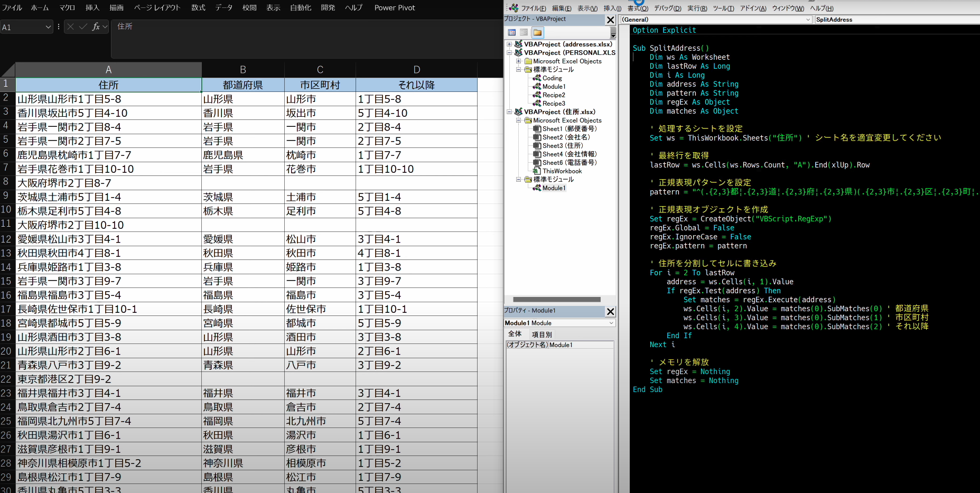Open the Power Pivot ribbon tab
Image resolution: width=980 pixels, height=493 pixels.
point(395,8)
